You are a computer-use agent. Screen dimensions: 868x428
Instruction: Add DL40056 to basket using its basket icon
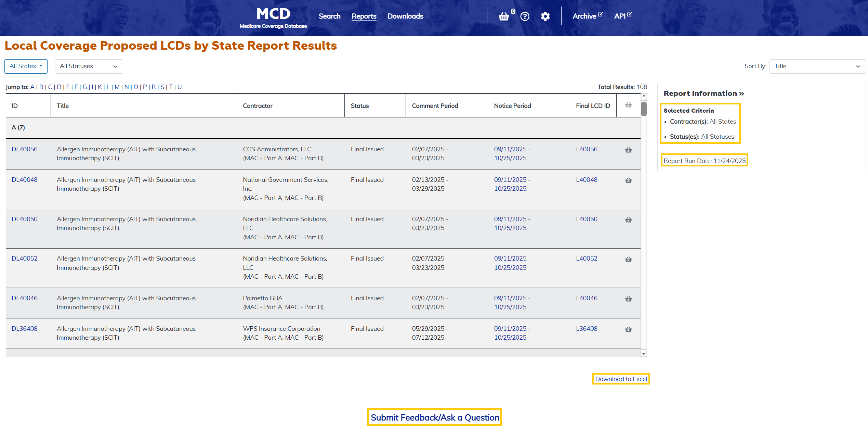pyautogui.click(x=628, y=150)
